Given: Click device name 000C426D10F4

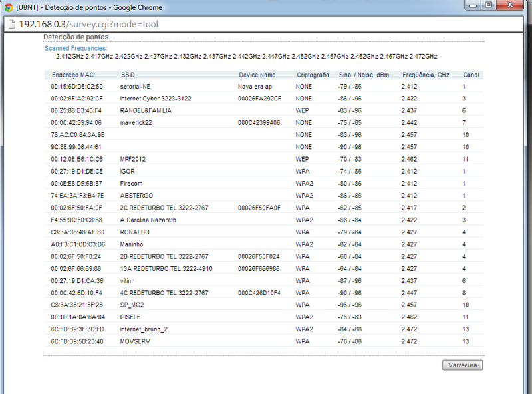Looking at the screenshot, I should (x=259, y=293).
